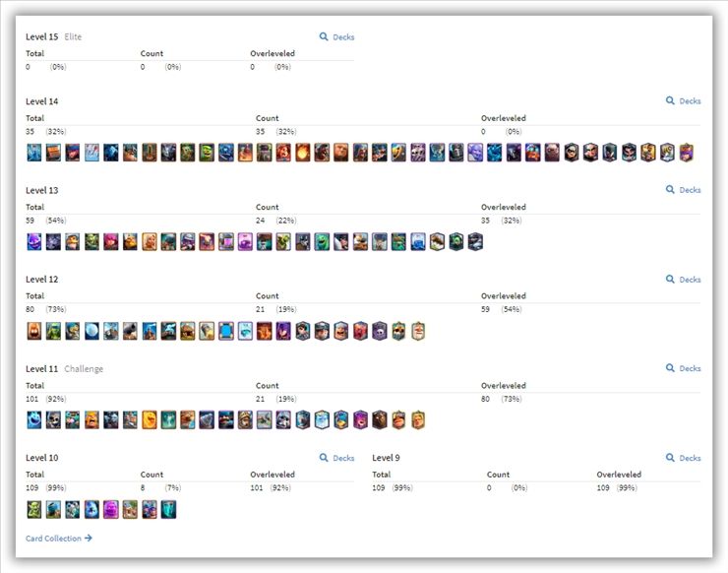Open Decks search for Level 15
Viewport: 728px width, 573px height.
point(337,36)
